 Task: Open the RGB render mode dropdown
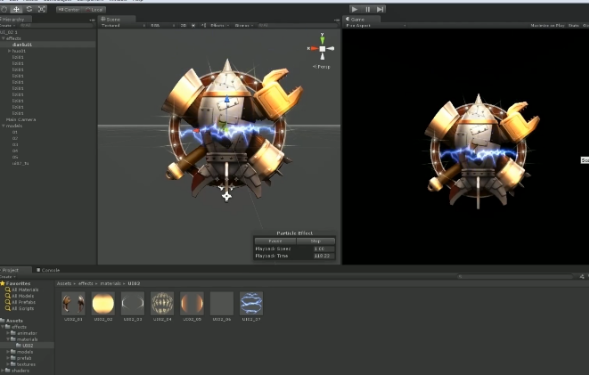(x=162, y=26)
